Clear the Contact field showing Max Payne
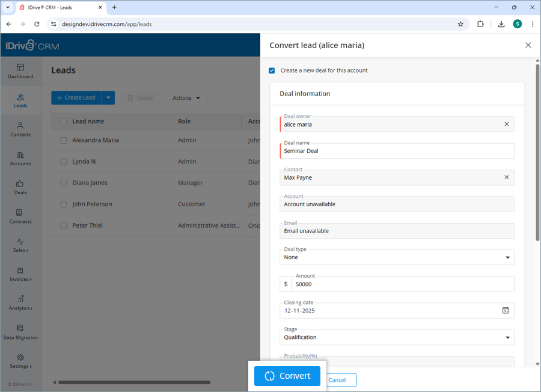Screen dimensions: 541x392 point(507,177)
